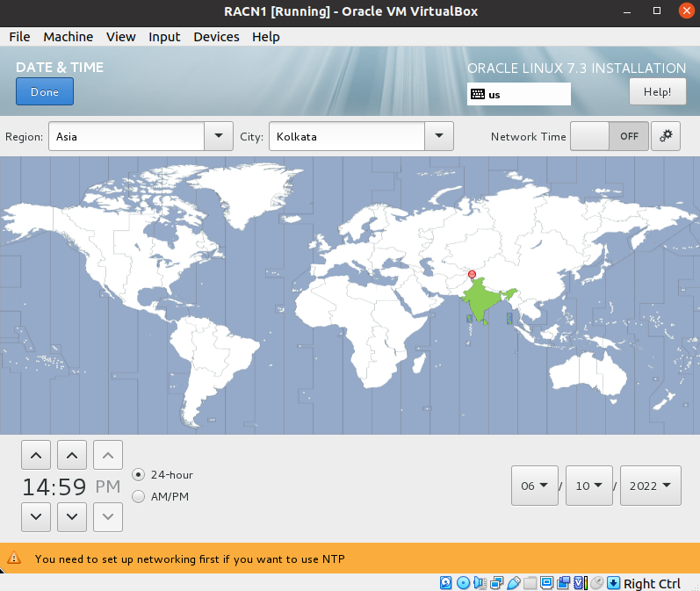
Task: Open the File menu
Action: pos(19,37)
